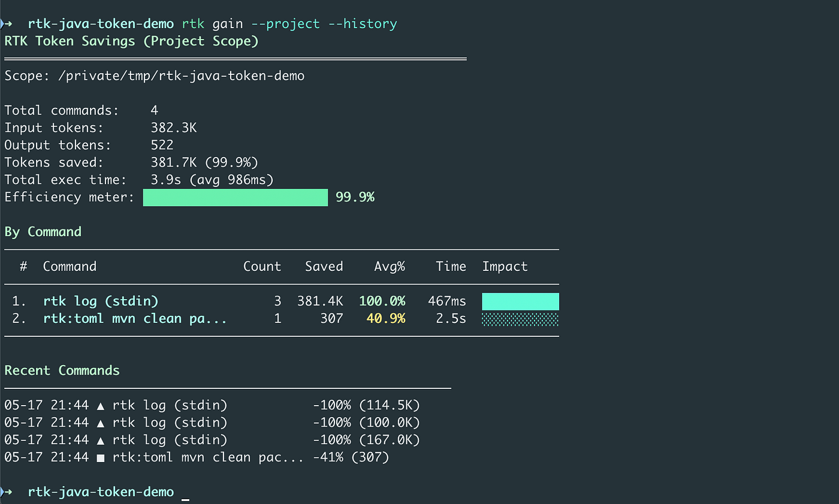Image resolution: width=839 pixels, height=504 pixels.
Task: Select the 'Recent Commands' section heading
Action: point(62,370)
